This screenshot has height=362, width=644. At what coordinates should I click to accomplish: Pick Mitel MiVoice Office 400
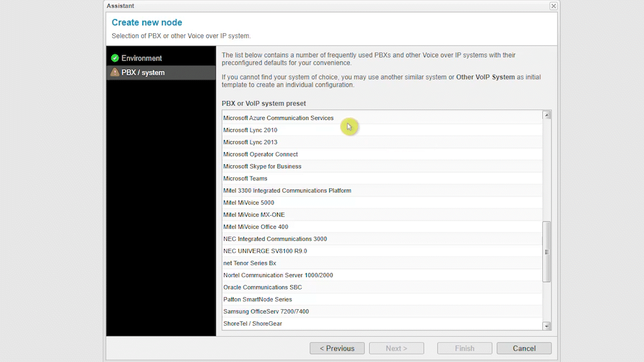click(x=382, y=227)
